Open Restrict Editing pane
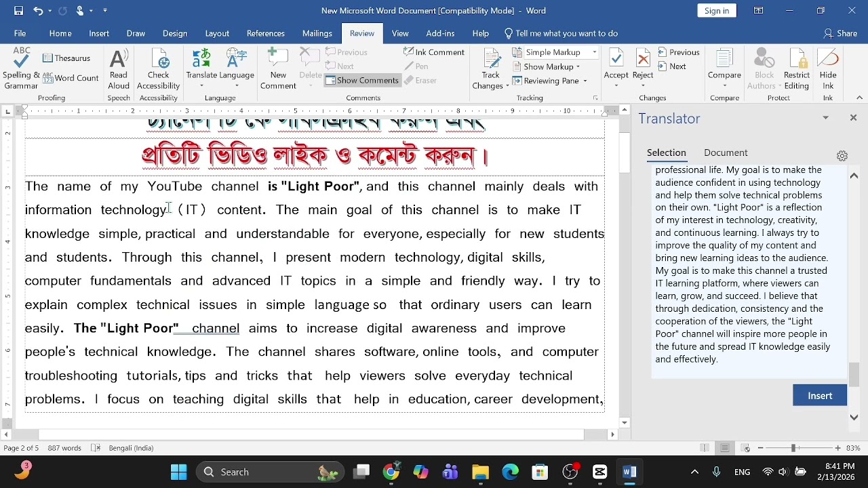 pyautogui.click(x=797, y=68)
